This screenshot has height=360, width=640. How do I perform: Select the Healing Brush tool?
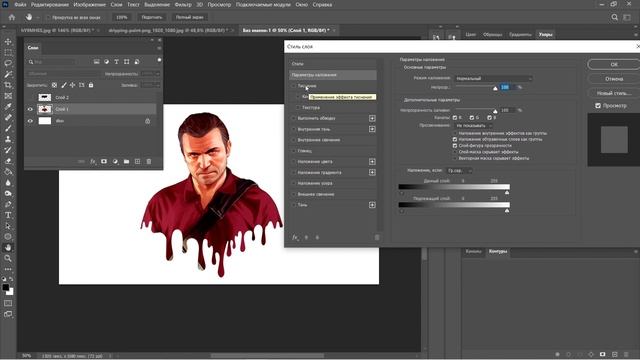(x=8, y=118)
